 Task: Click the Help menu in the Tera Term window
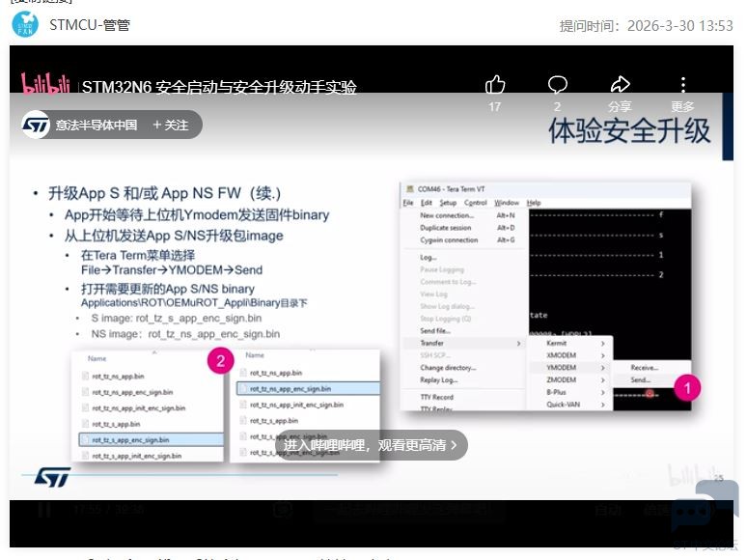coord(534,203)
